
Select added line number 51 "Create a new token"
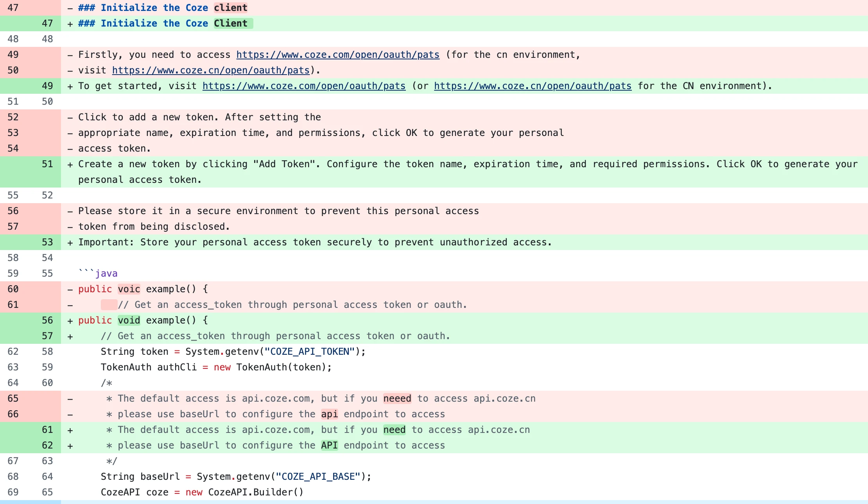point(47,164)
